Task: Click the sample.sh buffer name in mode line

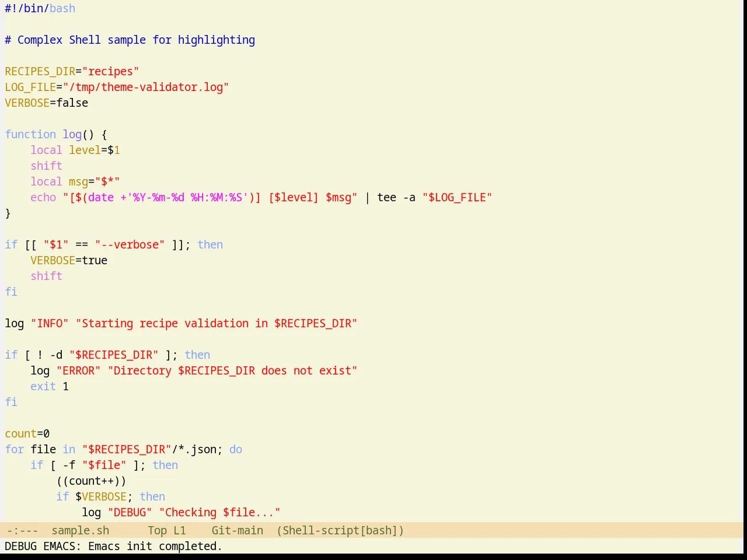Action: [80, 530]
